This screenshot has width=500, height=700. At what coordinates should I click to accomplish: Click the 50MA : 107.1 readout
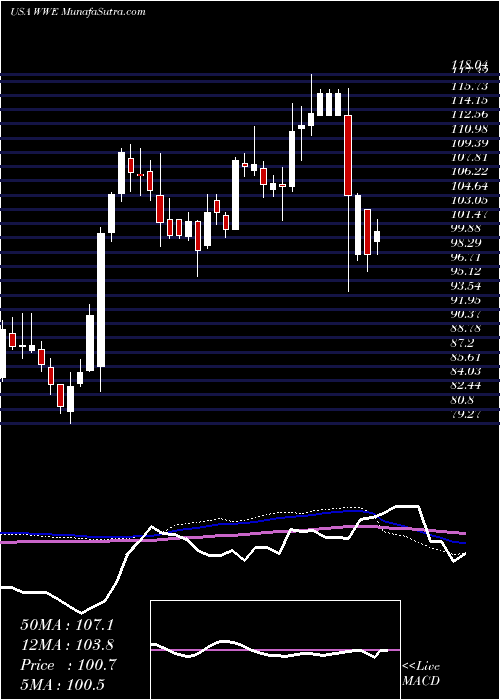click(x=66, y=624)
